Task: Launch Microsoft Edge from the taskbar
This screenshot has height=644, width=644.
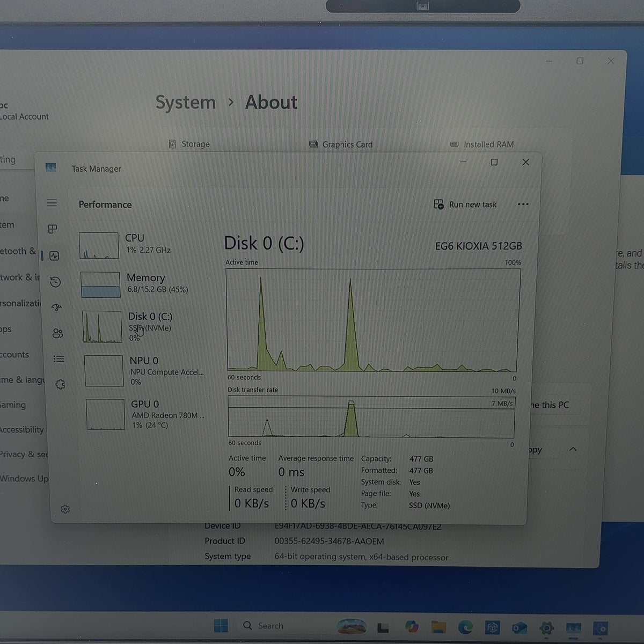Action: coord(465,627)
